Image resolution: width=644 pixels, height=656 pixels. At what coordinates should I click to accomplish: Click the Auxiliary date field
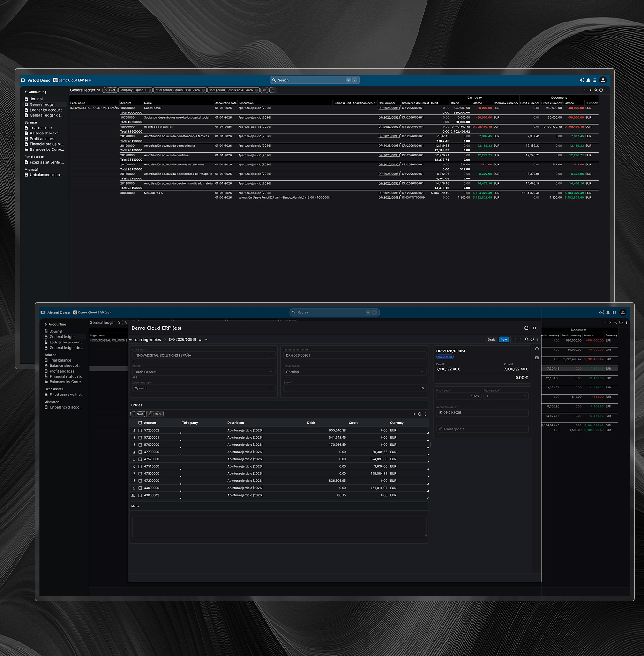(482, 429)
